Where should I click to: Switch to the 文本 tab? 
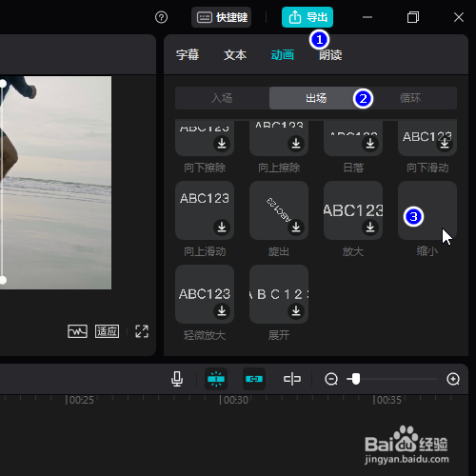click(x=235, y=55)
